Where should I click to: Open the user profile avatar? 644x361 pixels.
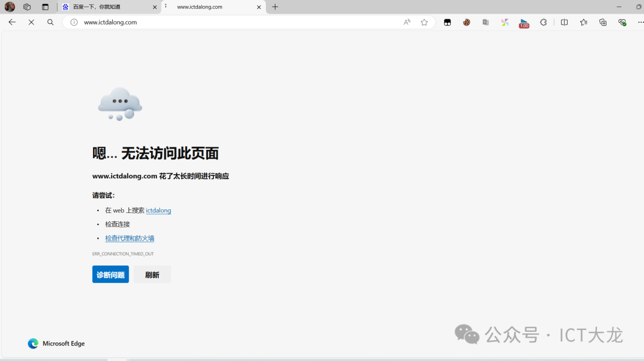(x=10, y=7)
